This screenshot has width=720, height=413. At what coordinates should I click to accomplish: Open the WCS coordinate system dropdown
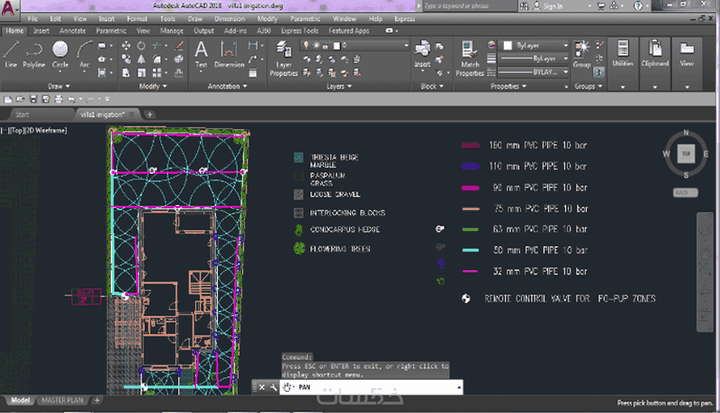pyautogui.click(x=686, y=192)
